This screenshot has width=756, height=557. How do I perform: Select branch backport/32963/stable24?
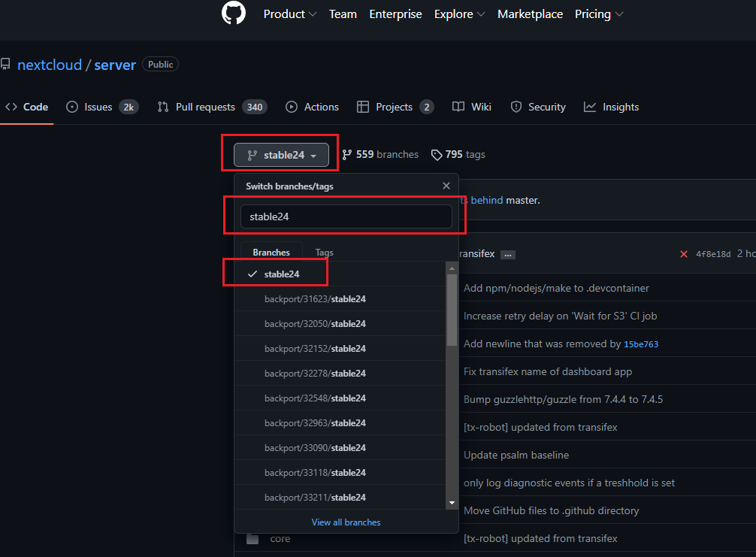pyautogui.click(x=340, y=423)
